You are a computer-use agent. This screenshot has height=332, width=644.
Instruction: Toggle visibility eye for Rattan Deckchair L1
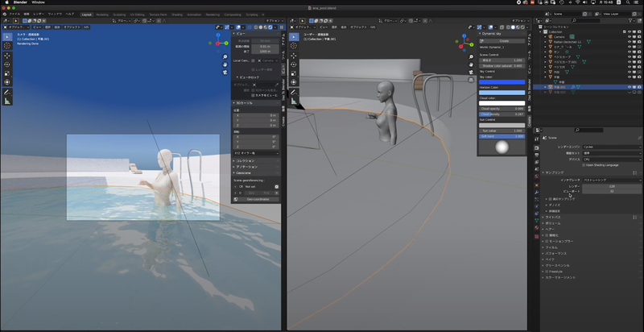(630, 42)
